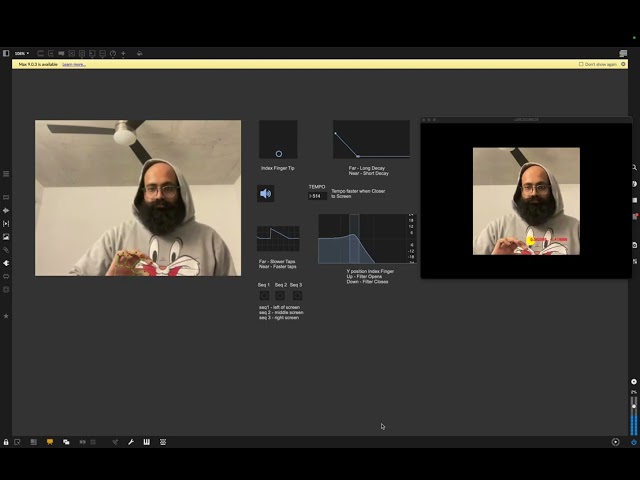Click the search magnifier in right sidebar
640x480 pixels.
[635, 167]
